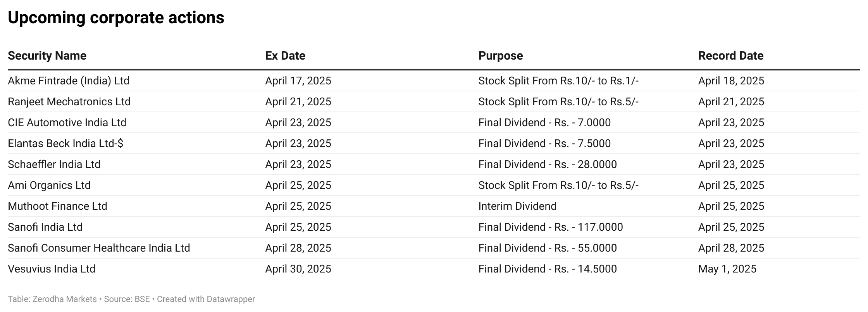This screenshot has height=312, width=868.
Task: Select Schaeffler India Ltd dividend of Rs. 28.0000
Action: coord(548,165)
